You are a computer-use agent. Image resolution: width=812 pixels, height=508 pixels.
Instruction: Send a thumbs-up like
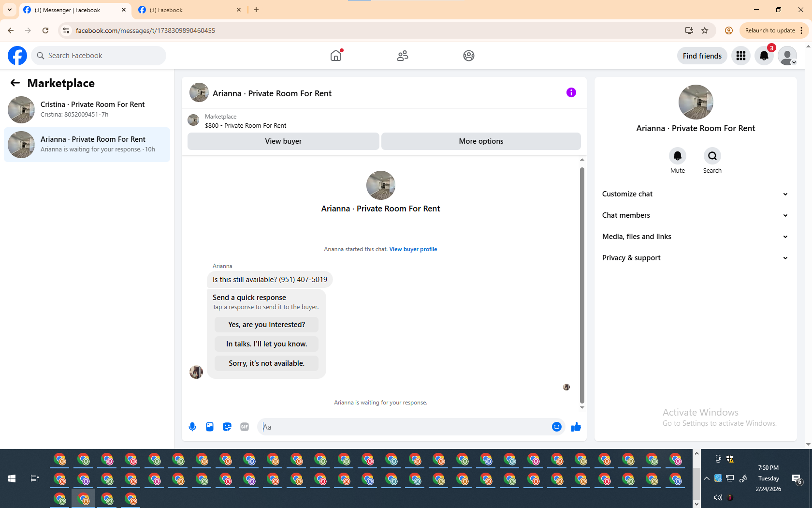[x=576, y=427]
